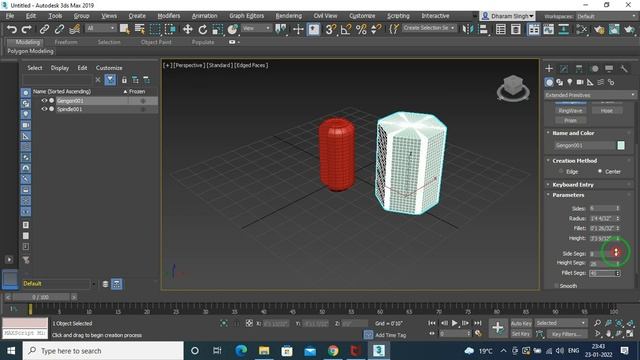This screenshot has height=360, width=640.
Task: Open the Modify panel tab
Action: pyautogui.click(x=564, y=69)
